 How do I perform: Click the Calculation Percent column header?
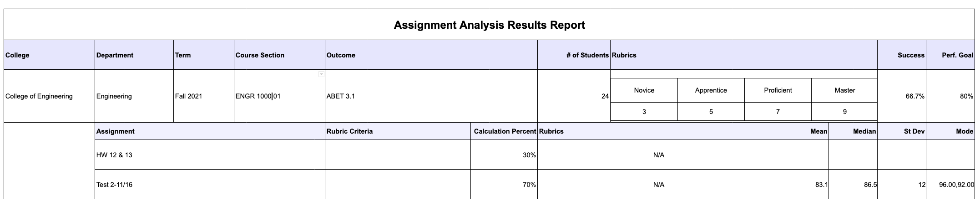click(x=504, y=131)
